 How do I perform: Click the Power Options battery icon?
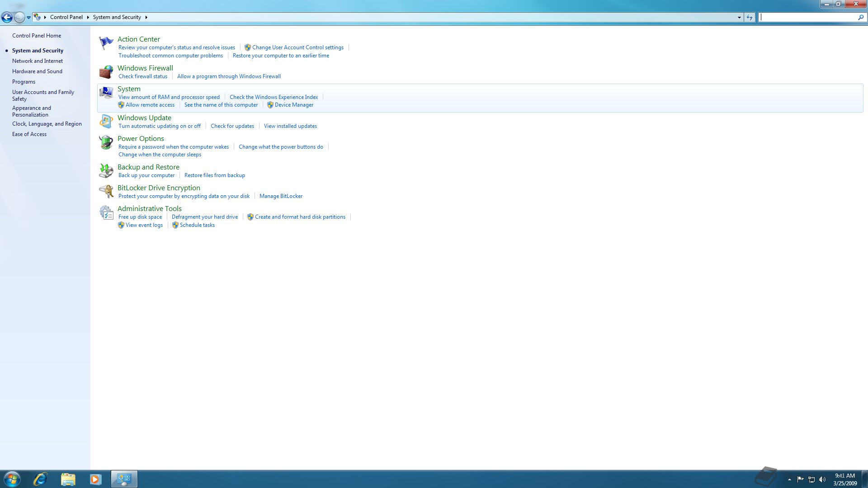click(106, 142)
